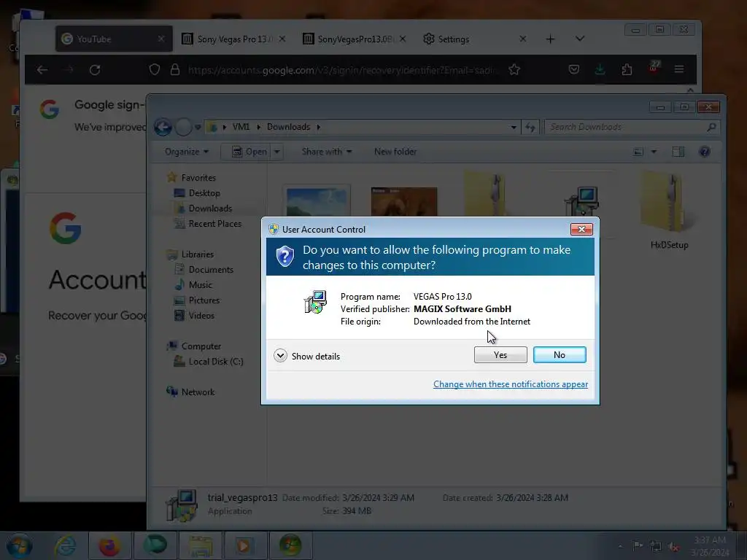Click the change view icon in Explorer

coord(638,152)
